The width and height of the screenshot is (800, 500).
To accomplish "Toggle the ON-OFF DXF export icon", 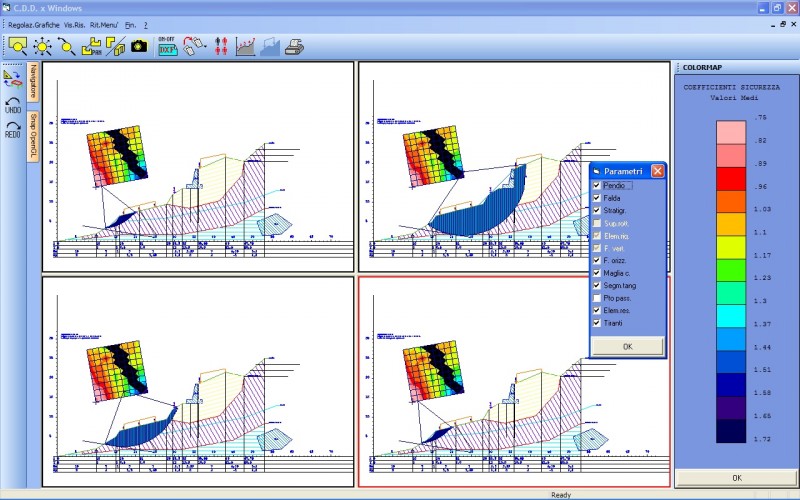I will point(167,46).
